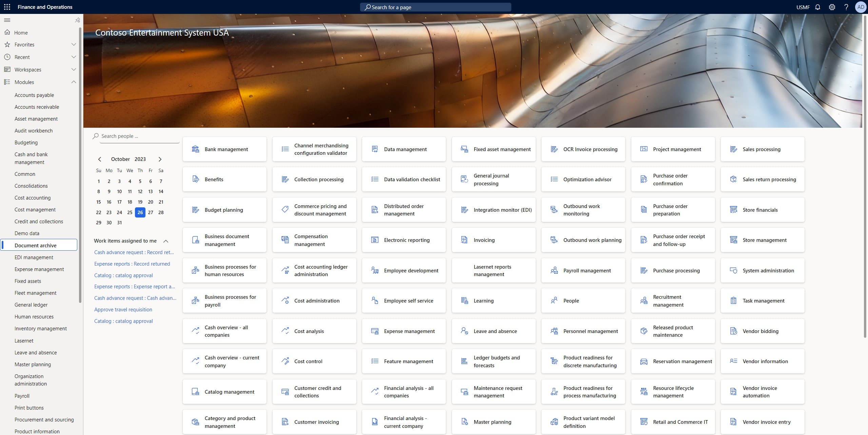Click the help question mark icon
868x435 pixels.
click(x=846, y=7)
